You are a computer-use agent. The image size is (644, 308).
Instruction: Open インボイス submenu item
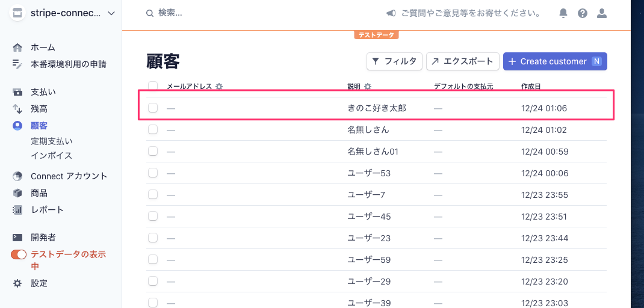(x=51, y=156)
